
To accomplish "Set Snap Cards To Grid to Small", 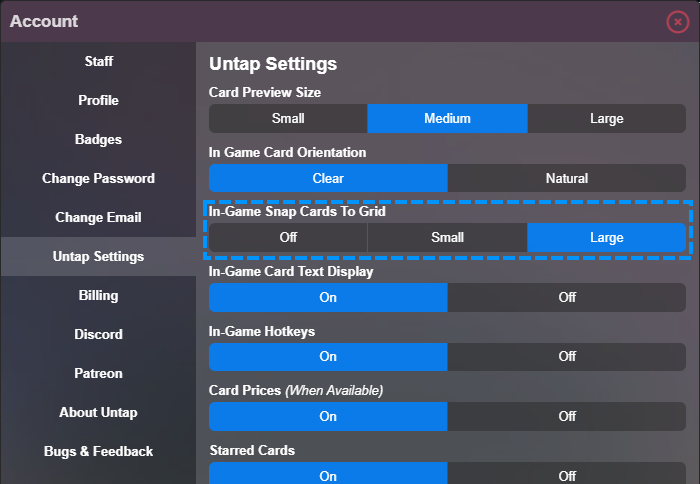I will (447, 238).
